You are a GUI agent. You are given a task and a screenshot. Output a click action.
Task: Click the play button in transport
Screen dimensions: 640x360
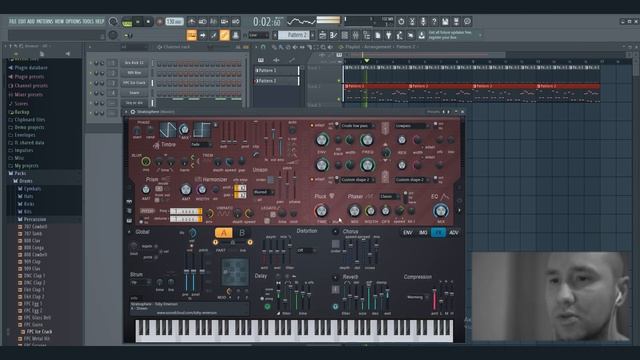click(138, 22)
